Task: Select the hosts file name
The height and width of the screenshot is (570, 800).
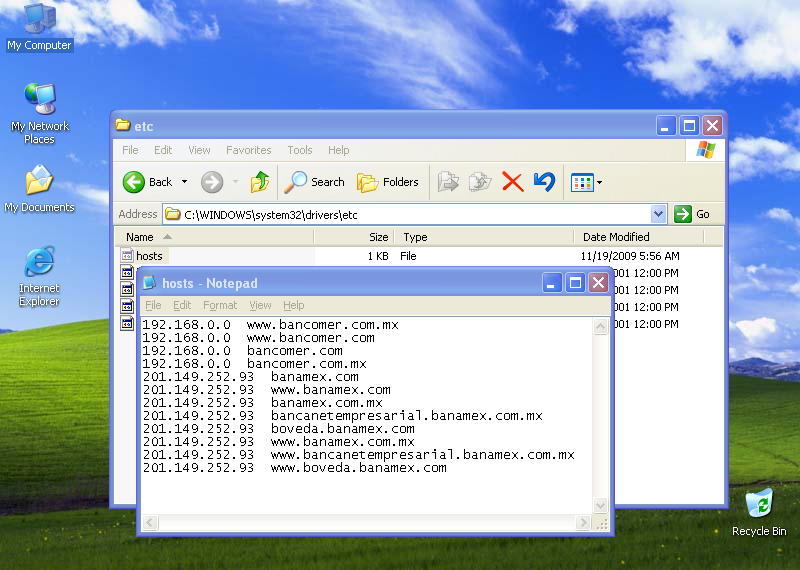Action: pyautogui.click(x=149, y=256)
